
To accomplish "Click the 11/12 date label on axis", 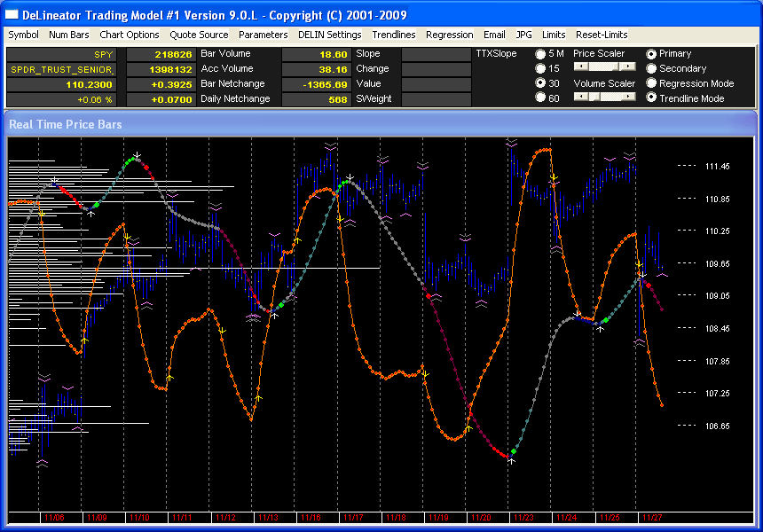I will tap(225, 518).
